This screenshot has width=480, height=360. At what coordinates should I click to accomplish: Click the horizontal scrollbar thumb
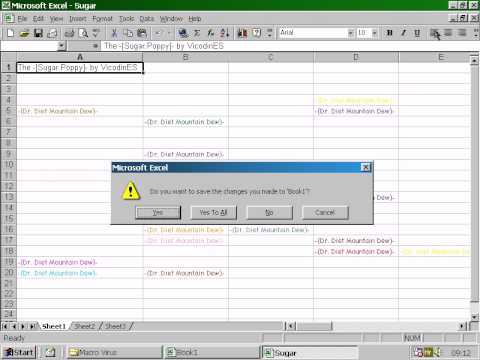314,326
